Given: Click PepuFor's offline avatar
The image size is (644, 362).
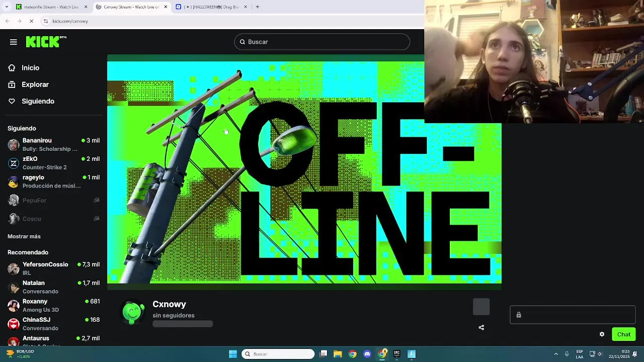Looking at the screenshot, I should (14, 200).
